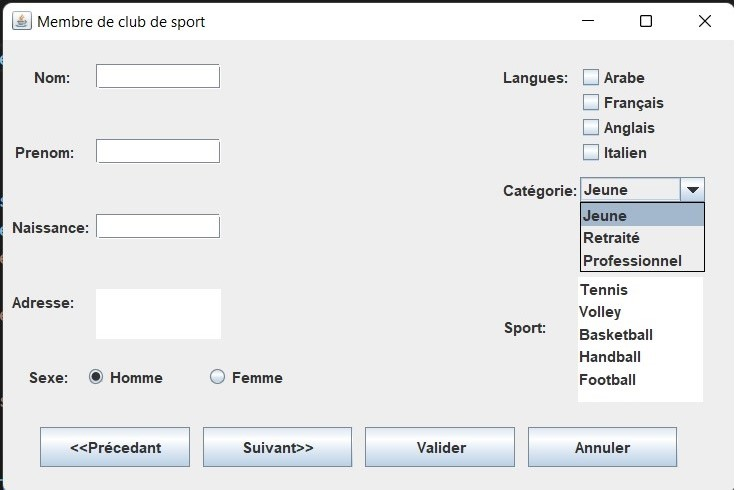Click the Valider button

coord(440,447)
